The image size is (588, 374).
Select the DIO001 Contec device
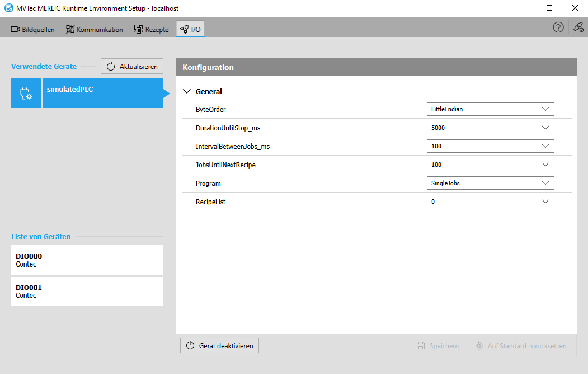pyautogui.click(x=87, y=291)
